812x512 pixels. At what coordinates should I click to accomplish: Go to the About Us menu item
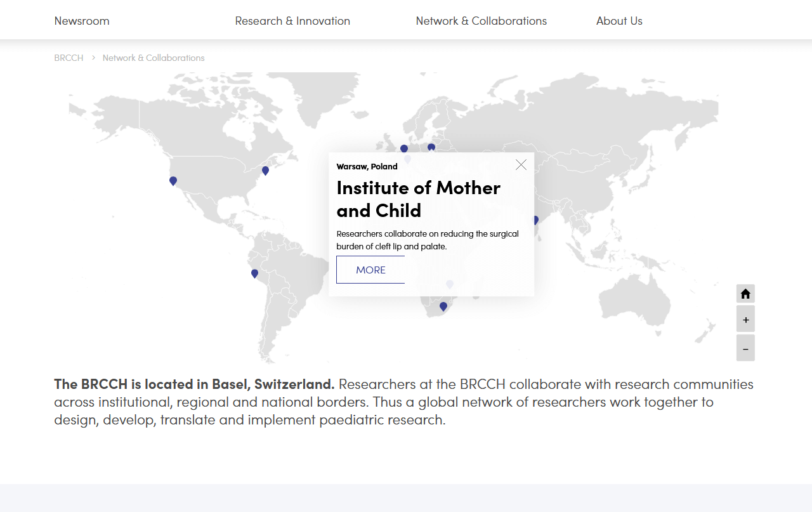[619, 21]
